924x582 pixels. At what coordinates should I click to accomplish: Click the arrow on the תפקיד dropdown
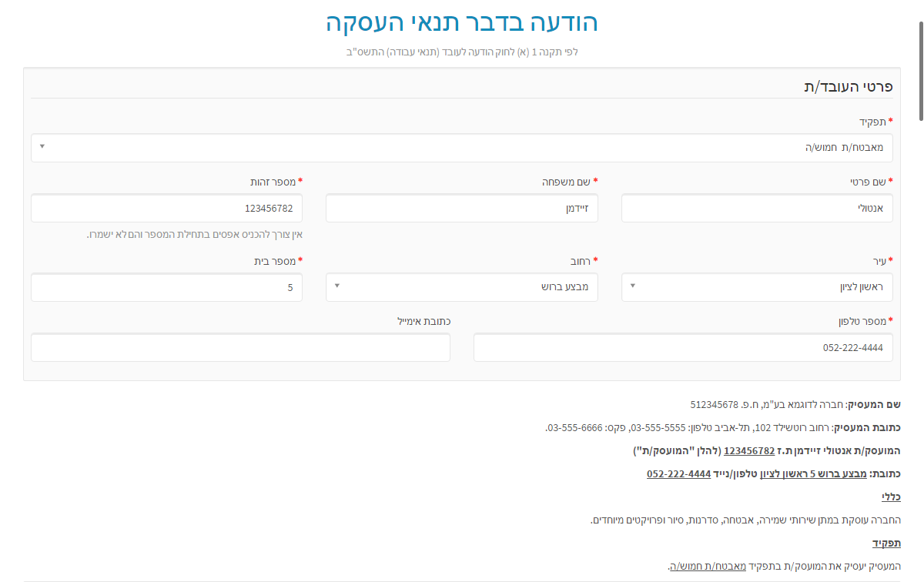(42, 146)
